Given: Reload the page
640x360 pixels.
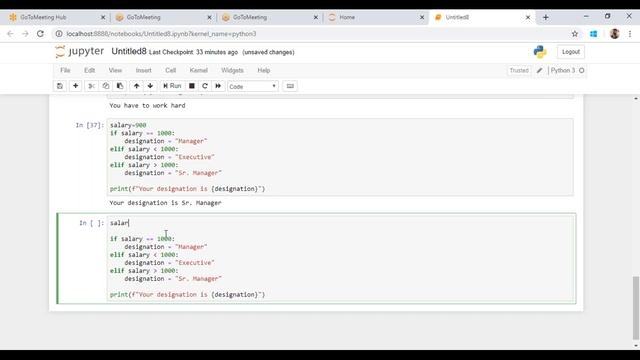Looking at the screenshot, I should (40, 34).
